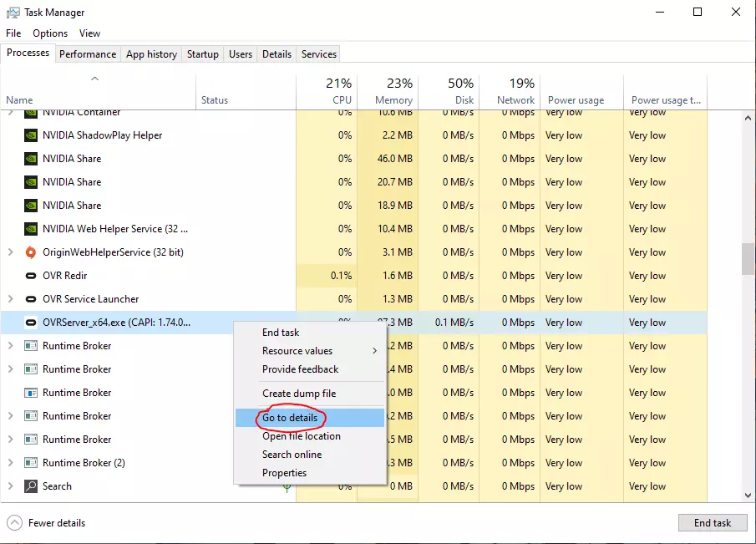Click the OVR Redir Oculus icon
Screen dimensions: 756x544
[x=31, y=276]
